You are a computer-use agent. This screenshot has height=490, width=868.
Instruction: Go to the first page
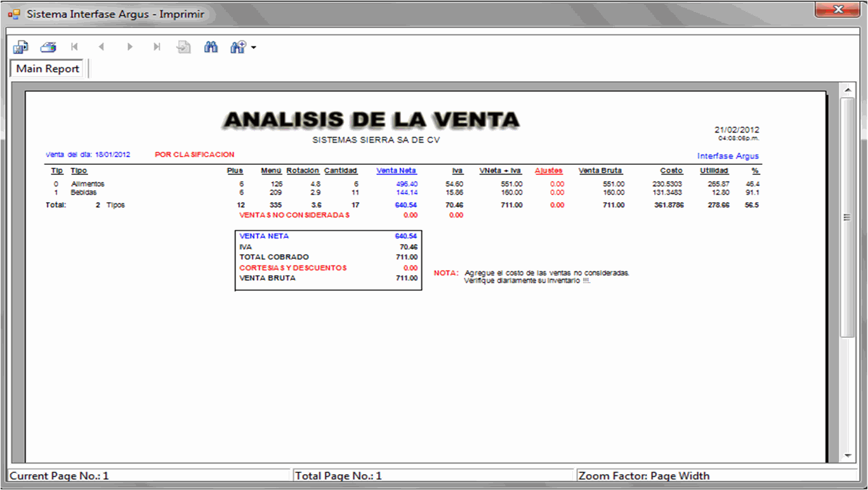(75, 47)
